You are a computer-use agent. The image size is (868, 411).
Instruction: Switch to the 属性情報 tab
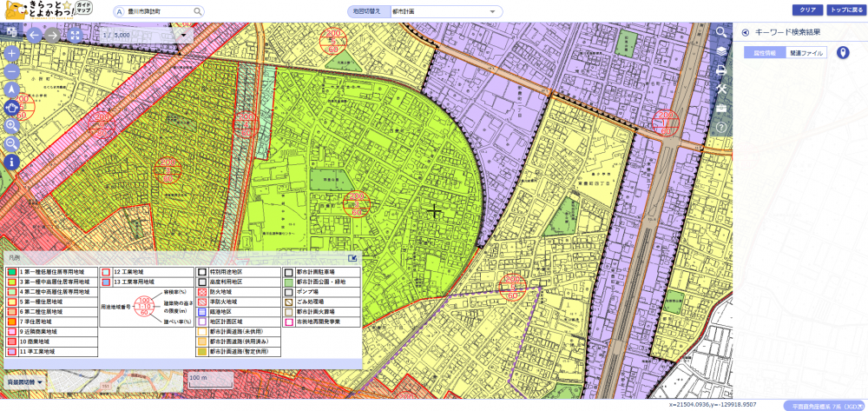765,53
